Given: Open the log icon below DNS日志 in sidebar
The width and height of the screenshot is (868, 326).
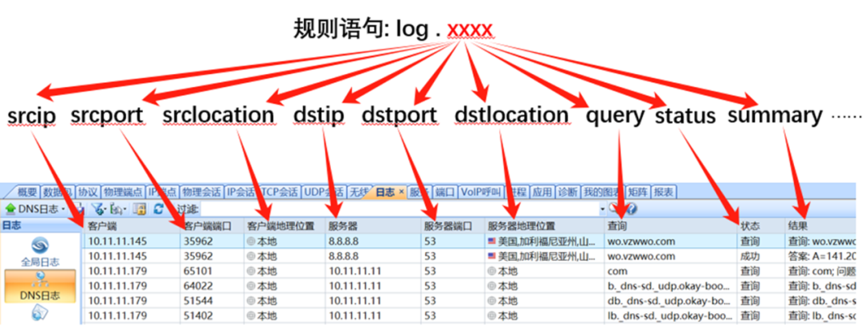Looking at the screenshot, I should [40, 314].
